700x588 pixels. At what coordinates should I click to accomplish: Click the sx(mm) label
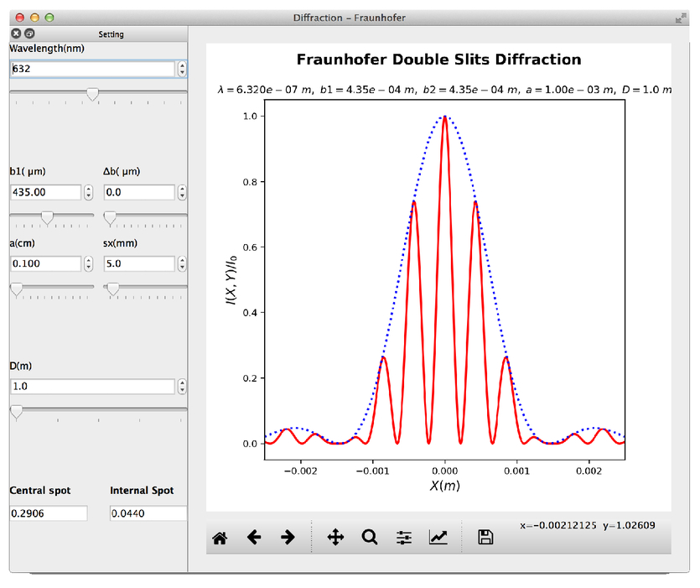click(120, 243)
